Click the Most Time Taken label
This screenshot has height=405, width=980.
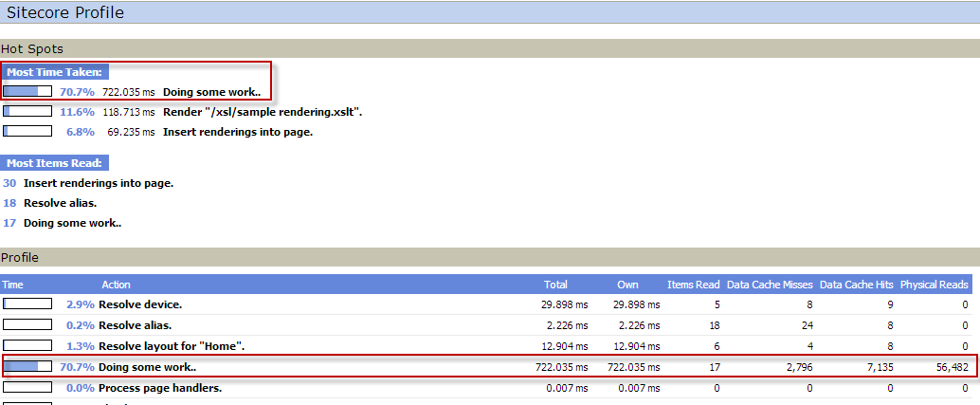tap(54, 72)
